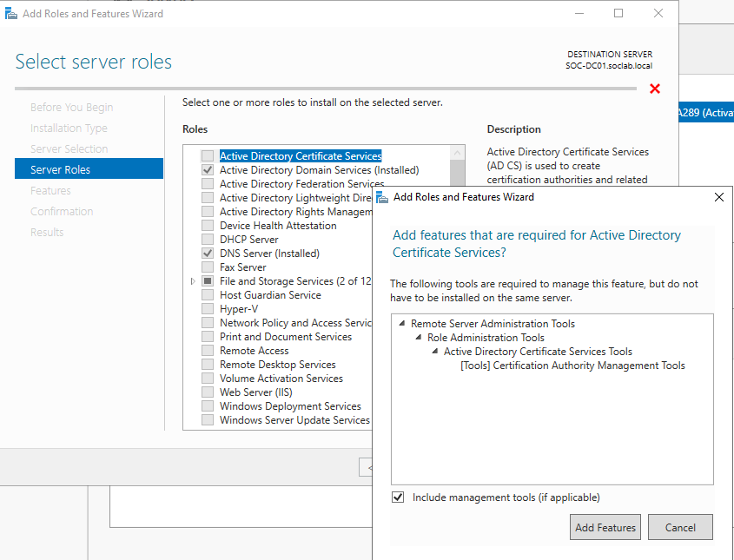The width and height of the screenshot is (734, 560).
Task: Click the red X error icon
Action: [x=655, y=89]
